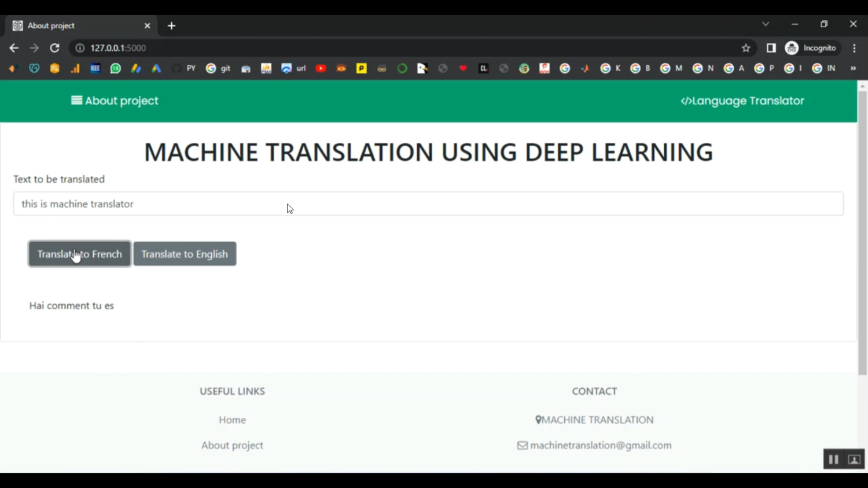Open the tab search chevron
The height and width of the screenshot is (488, 868).
pos(765,24)
